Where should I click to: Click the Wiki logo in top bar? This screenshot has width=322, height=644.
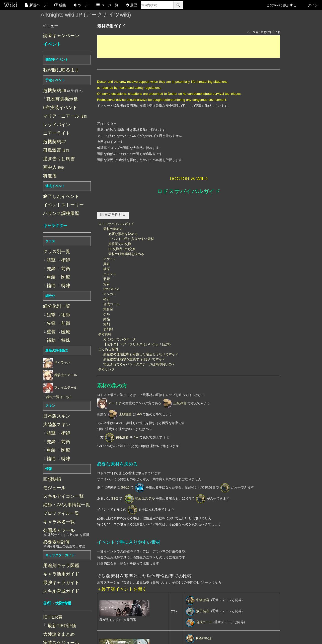click(x=11, y=5)
